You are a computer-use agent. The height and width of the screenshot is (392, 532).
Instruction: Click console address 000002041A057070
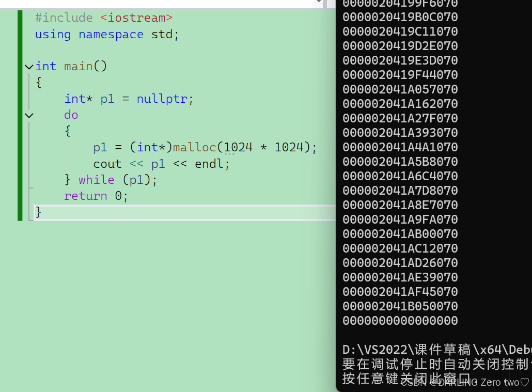coord(400,89)
